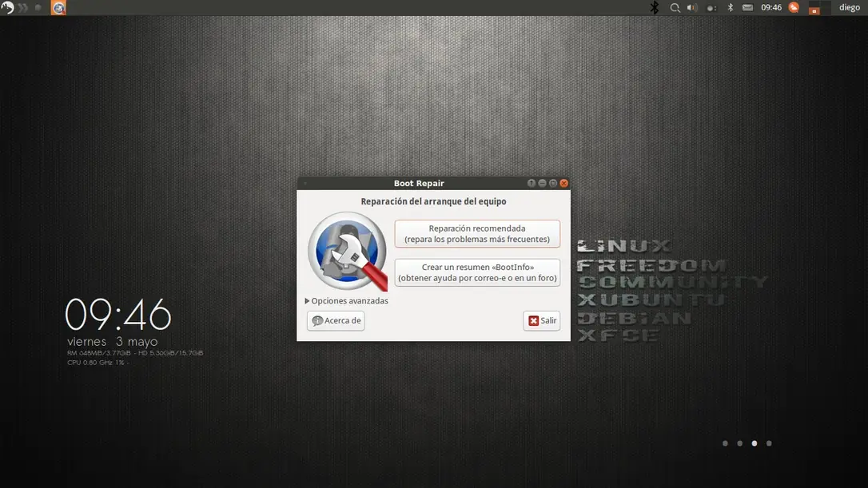Screen dimensions: 868x488
Task: Click the gray dot panel icon
Action: 38,8
